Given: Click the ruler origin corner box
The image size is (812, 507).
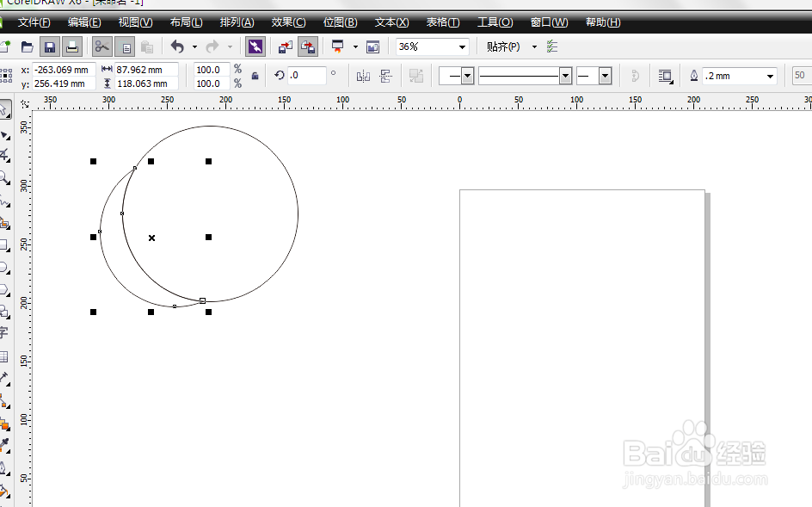Looking at the screenshot, I should (24, 103).
